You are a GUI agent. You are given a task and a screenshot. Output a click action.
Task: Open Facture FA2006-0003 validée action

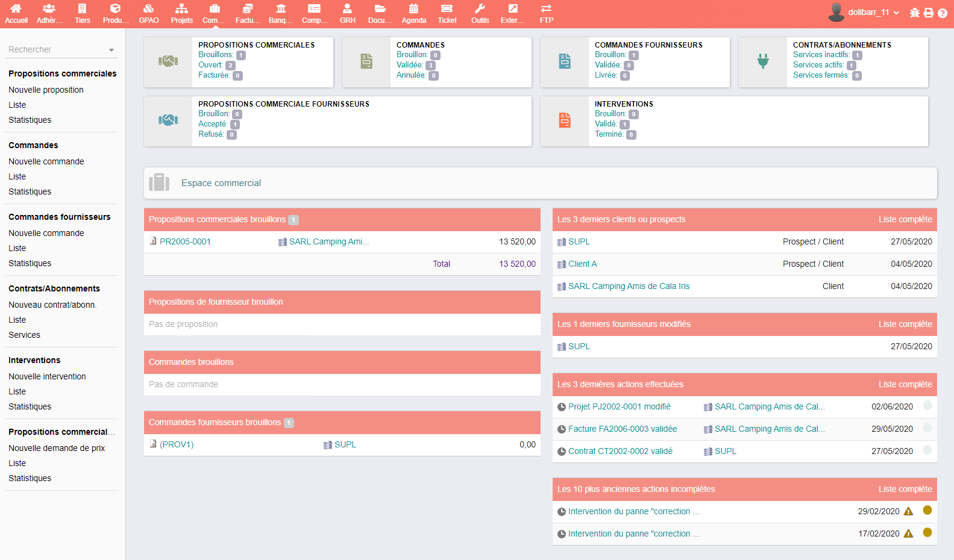coord(622,429)
